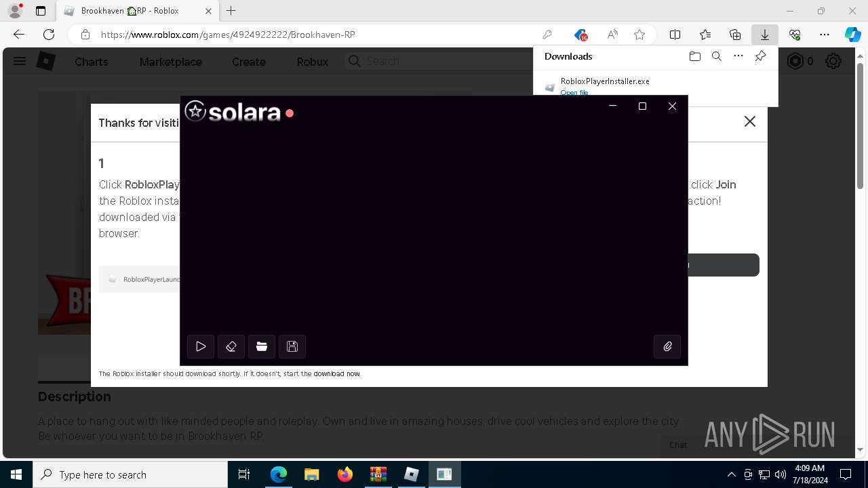868x488 pixels.
Task: Open Edge Collections
Action: click(735, 35)
